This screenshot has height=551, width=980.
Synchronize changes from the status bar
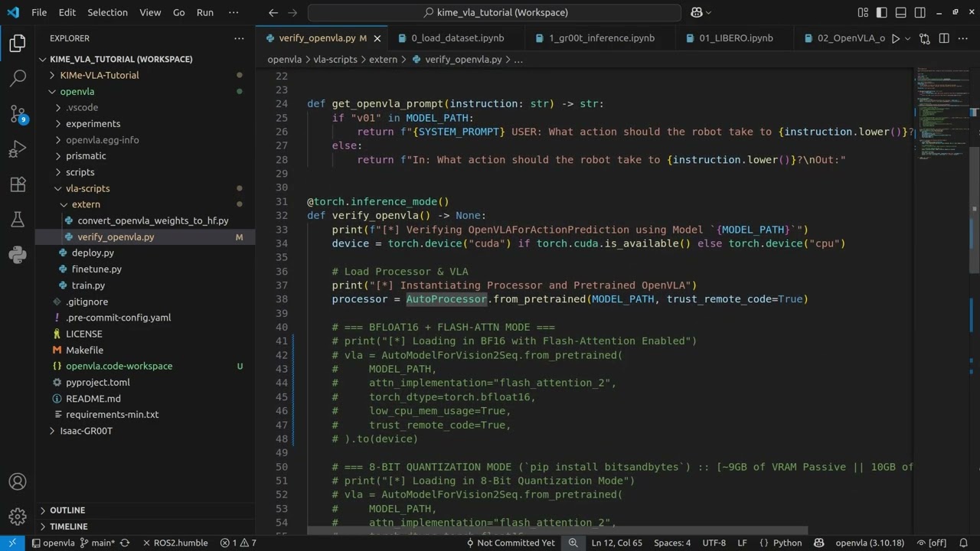coord(125,543)
